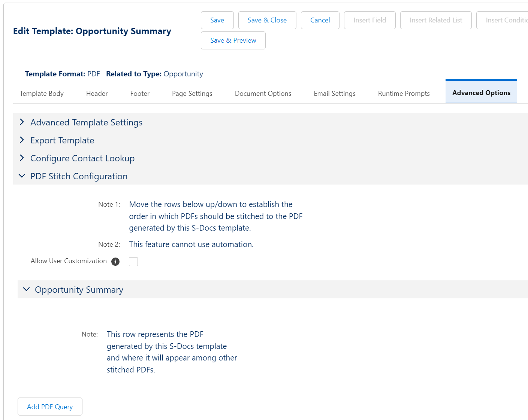Click the Insert Related List button
This screenshot has width=528, height=420.
click(x=436, y=20)
